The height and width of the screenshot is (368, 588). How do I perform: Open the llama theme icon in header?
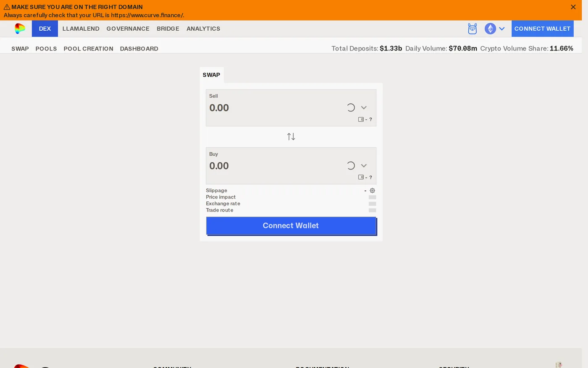[472, 29]
